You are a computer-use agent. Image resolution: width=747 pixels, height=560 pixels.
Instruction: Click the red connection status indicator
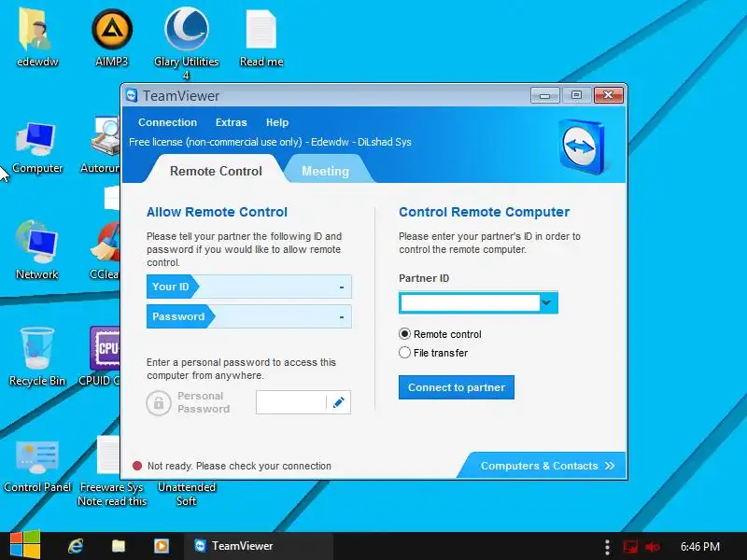136,466
